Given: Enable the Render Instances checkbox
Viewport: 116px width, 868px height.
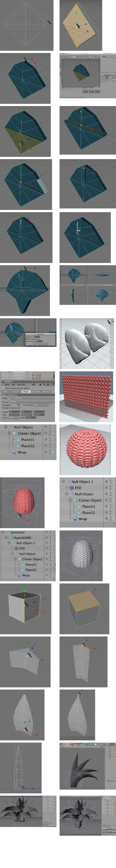Looking at the screenshot, I should point(19,408).
